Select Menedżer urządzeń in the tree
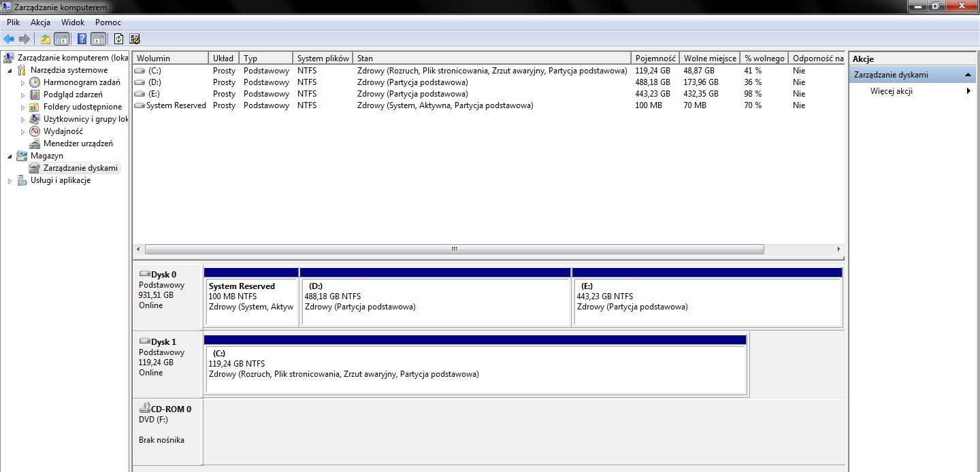The image size is (980, 472). (x=78, y=144)
